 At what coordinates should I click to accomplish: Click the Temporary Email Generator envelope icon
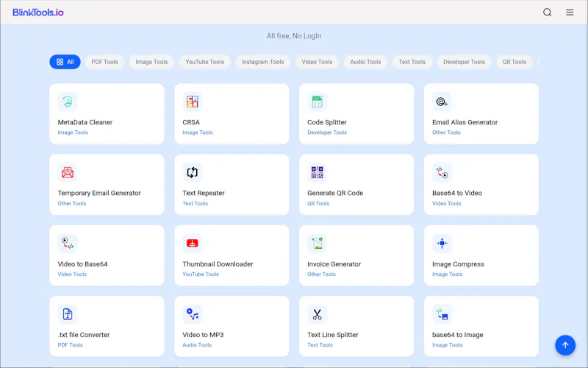(x=68, y=173)
